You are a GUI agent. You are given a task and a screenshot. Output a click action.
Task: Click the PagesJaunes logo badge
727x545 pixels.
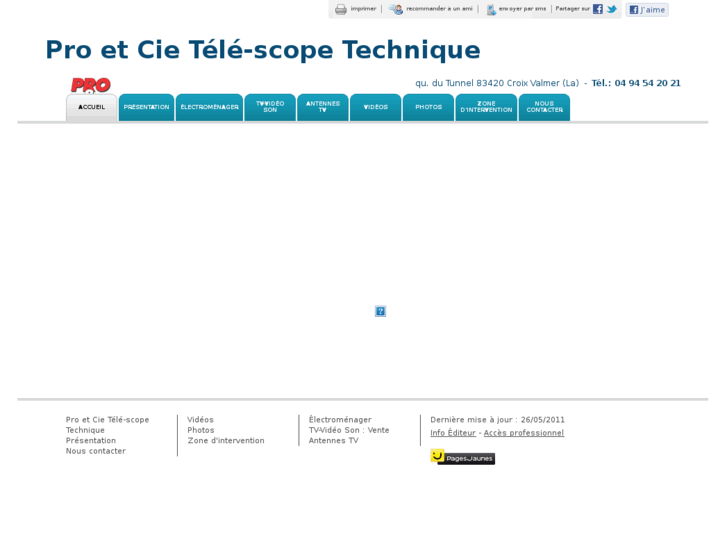[462, 457]
